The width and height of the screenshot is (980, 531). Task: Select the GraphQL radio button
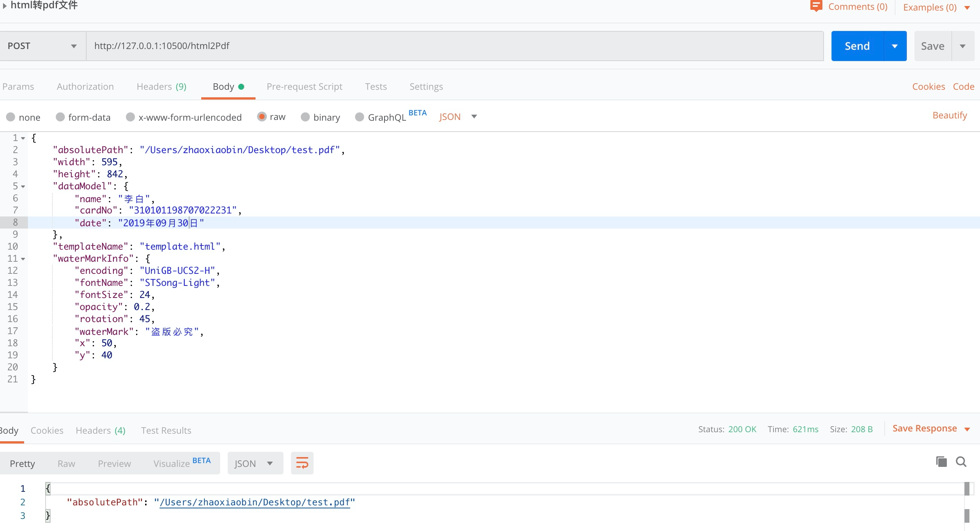coord(360,117)
